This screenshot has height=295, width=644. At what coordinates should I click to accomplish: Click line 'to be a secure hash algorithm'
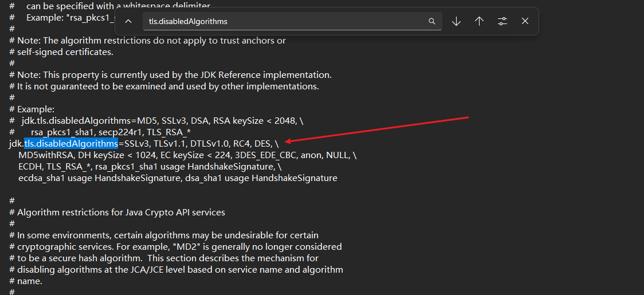164,258
